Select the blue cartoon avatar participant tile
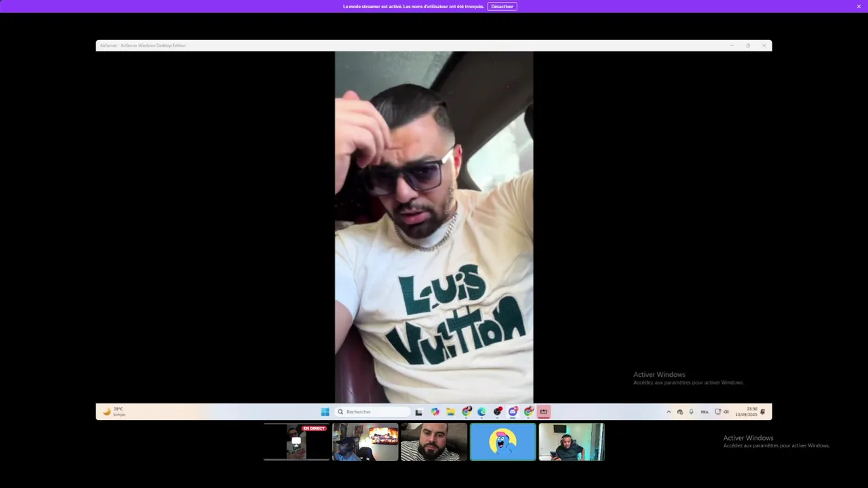 pyautogui.click(x=503, y=442)
